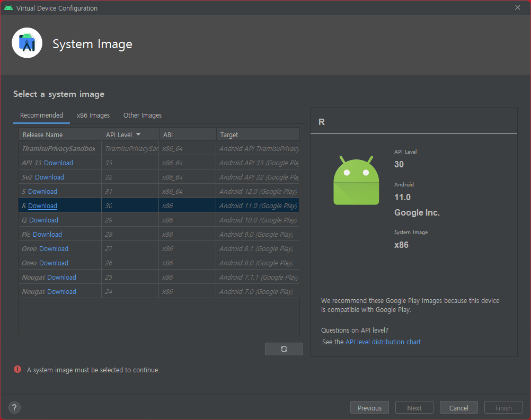
Task: Select the TiramisuPrivacySandbox row
Action: [x=159, y=149]
